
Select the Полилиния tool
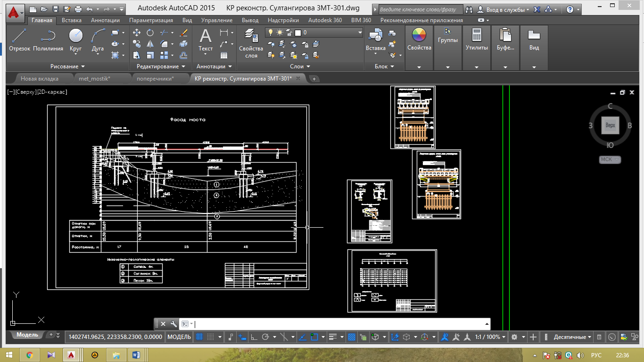pyautogui.click(x=48, y=40)
